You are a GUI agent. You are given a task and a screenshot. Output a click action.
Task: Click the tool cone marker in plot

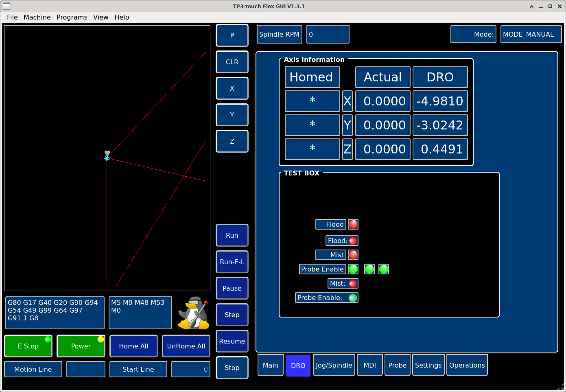[x=107, y=154]
